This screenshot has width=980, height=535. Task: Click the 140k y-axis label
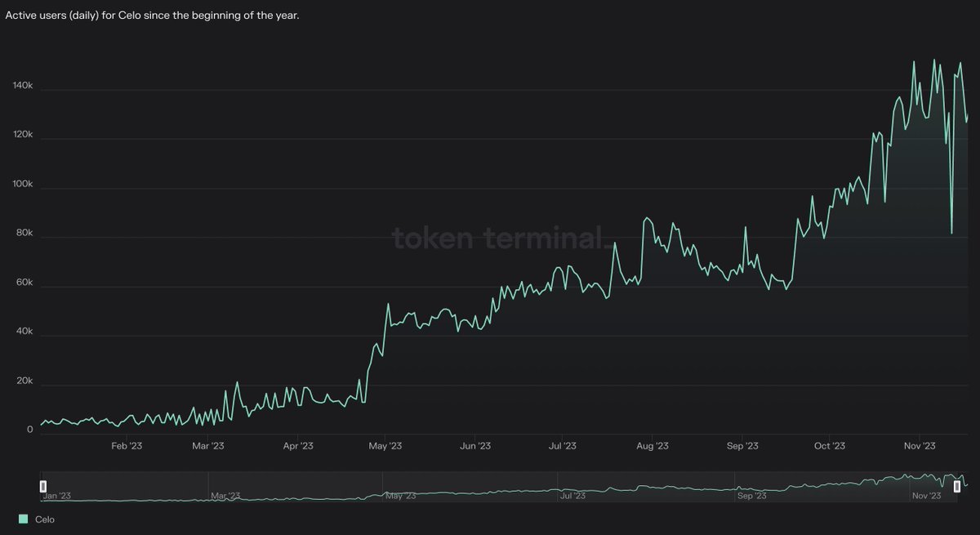[21, 85]
